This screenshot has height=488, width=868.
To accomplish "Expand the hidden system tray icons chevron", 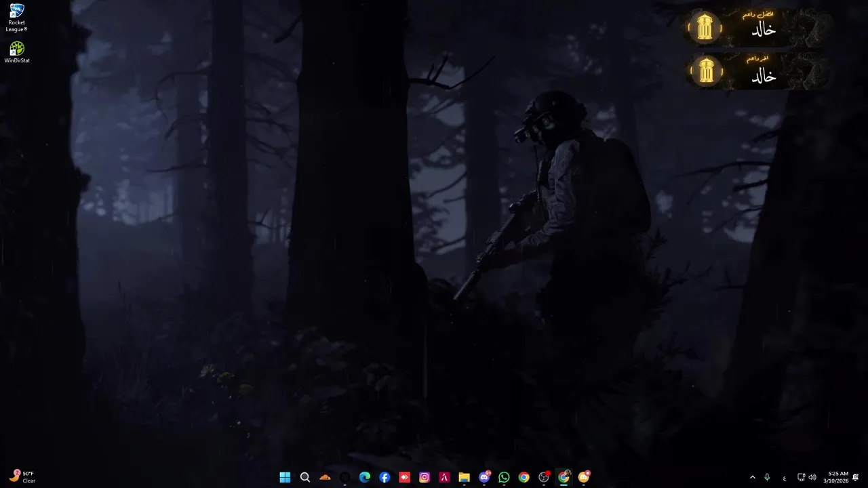I will coord(752,478).
